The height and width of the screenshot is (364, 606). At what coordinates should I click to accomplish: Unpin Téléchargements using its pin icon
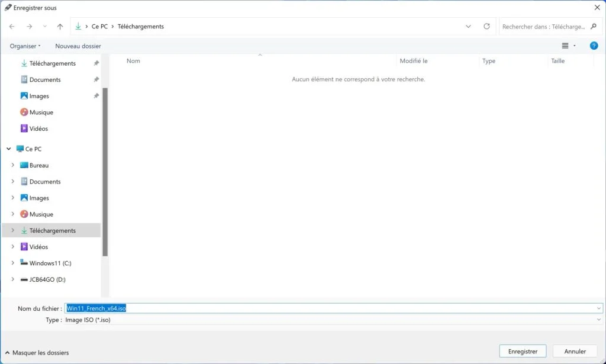96,63
